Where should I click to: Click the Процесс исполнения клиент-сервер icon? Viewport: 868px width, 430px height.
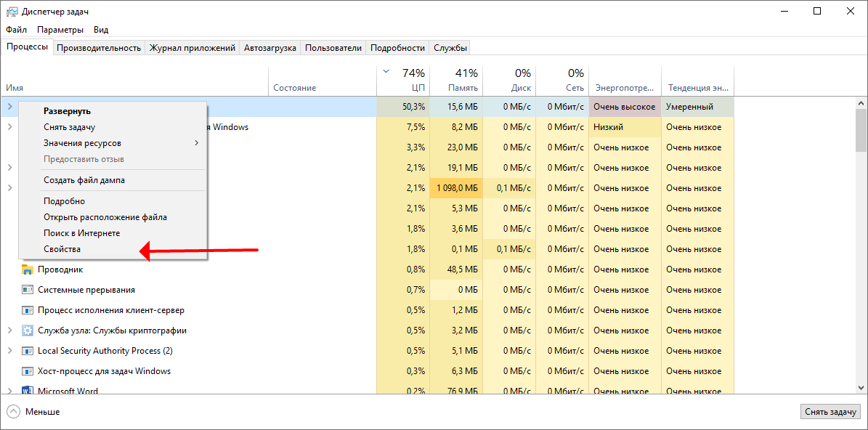27,310
